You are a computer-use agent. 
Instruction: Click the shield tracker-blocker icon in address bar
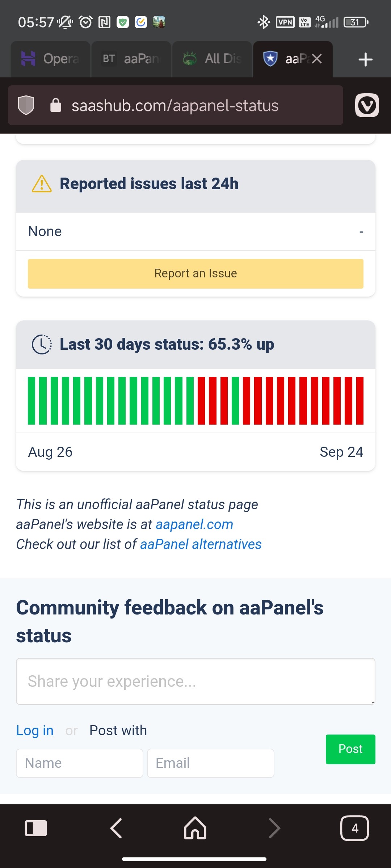coord(26,105)
